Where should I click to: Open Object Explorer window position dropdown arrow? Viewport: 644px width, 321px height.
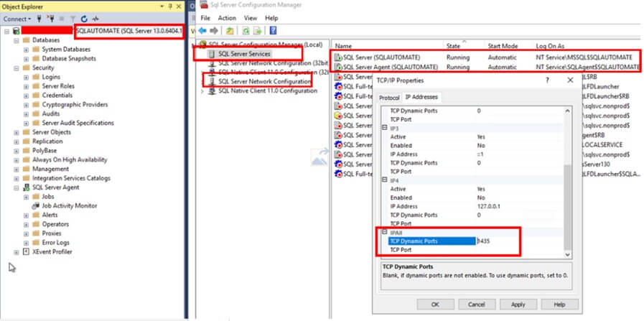pyautogui.click(x=162, y=6)
